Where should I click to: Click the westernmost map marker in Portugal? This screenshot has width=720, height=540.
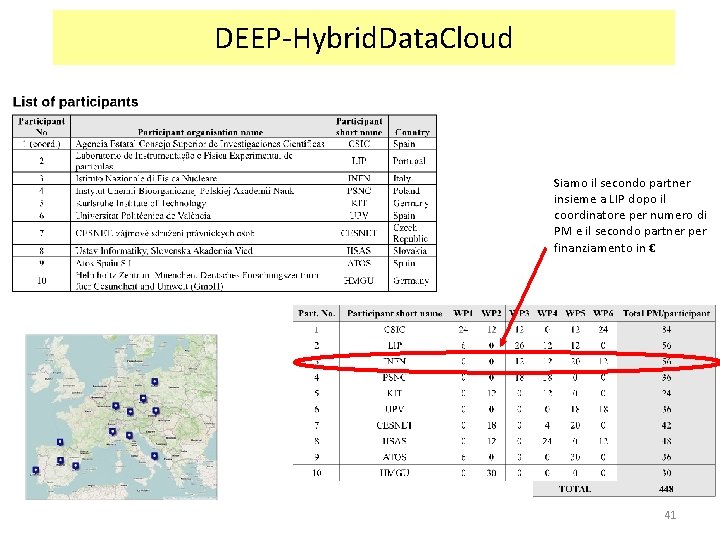pos(36,471)
